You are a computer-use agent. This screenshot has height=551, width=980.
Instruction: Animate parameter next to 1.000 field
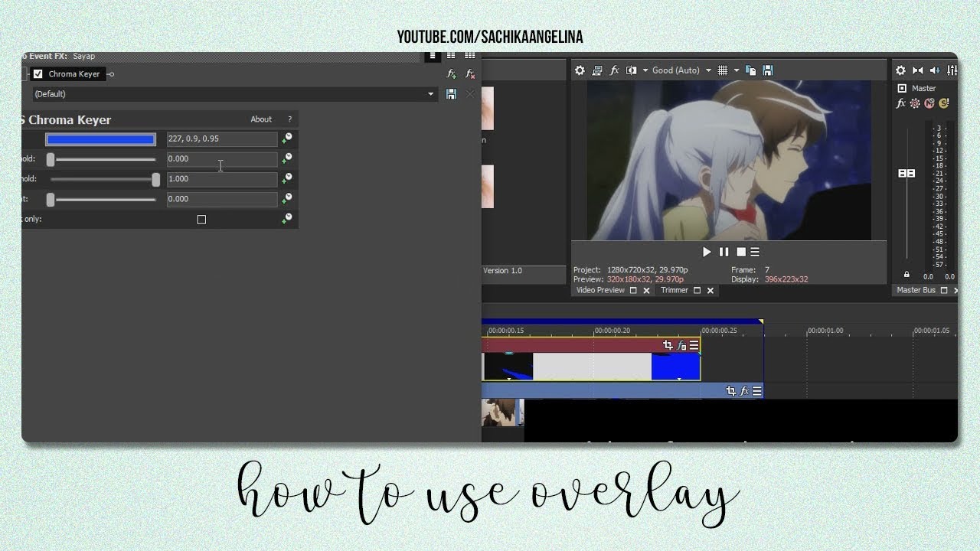[x=286, y=178]
